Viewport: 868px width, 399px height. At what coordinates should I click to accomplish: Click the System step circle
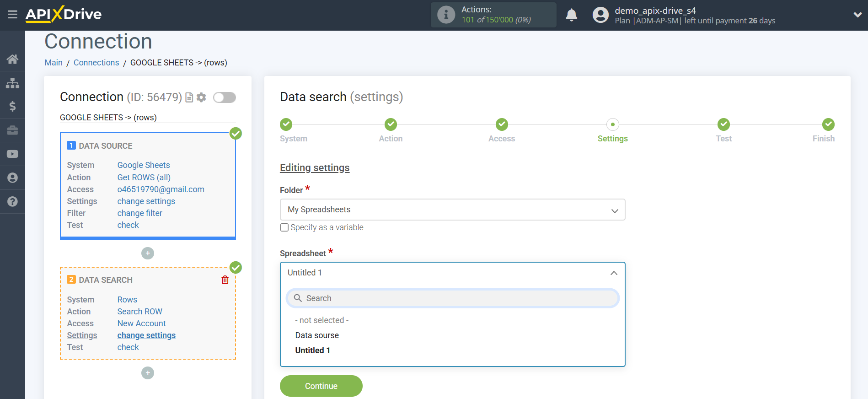tap(286, 124)
